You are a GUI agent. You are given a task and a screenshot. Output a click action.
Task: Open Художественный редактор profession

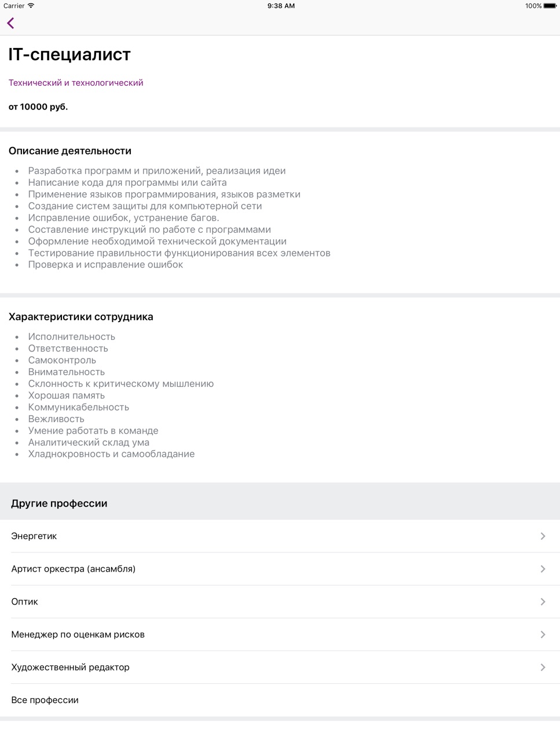pyautogui.click(x=280, y=667)
